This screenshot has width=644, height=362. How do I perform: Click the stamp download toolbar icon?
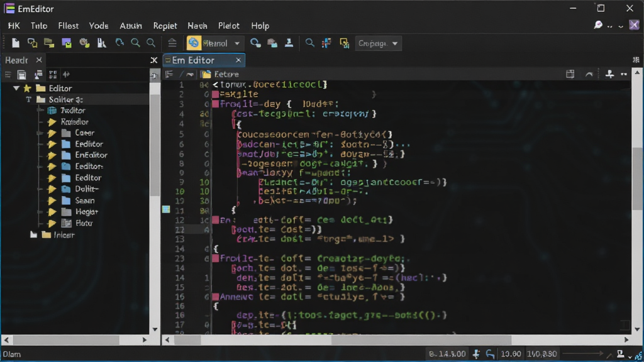tap(289, 43)
